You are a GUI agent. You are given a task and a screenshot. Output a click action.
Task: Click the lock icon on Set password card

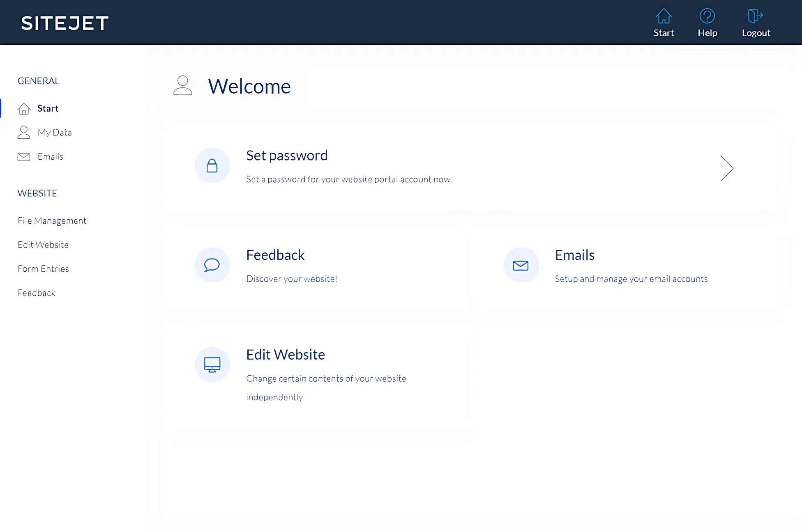212,165
